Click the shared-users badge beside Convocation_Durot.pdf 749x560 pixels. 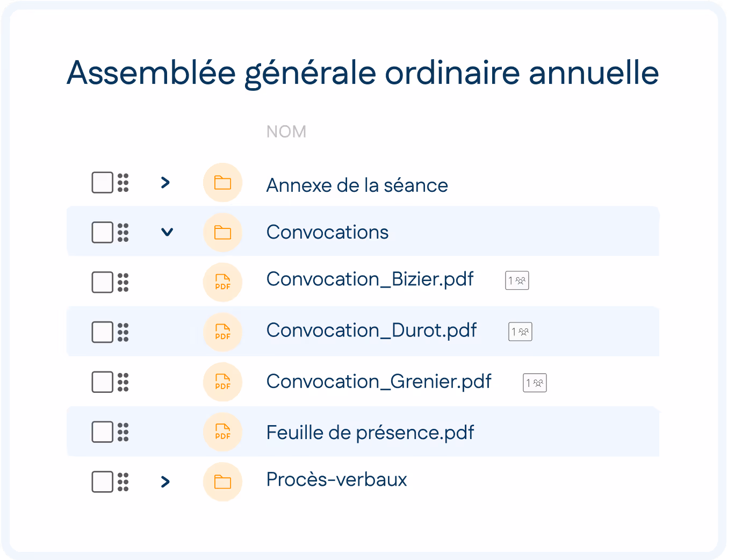coord(520,332)
